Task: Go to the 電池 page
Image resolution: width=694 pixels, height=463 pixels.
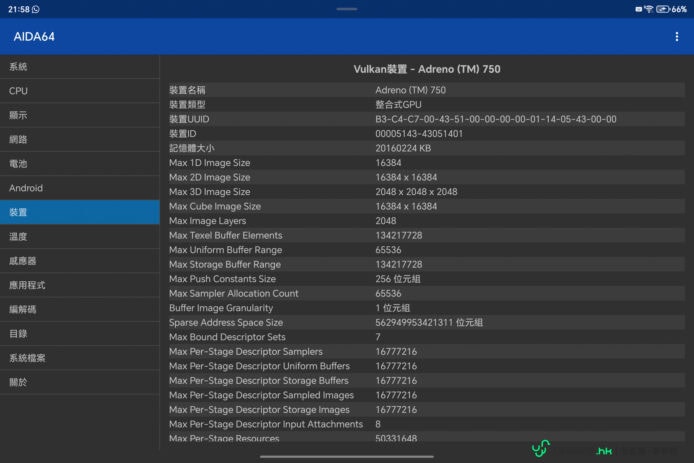Action: coord(18,164)
